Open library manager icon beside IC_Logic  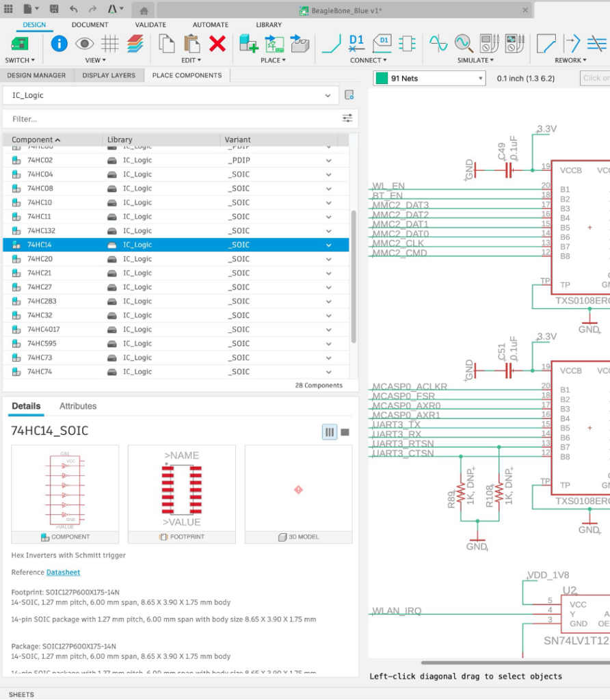point(349,95)
